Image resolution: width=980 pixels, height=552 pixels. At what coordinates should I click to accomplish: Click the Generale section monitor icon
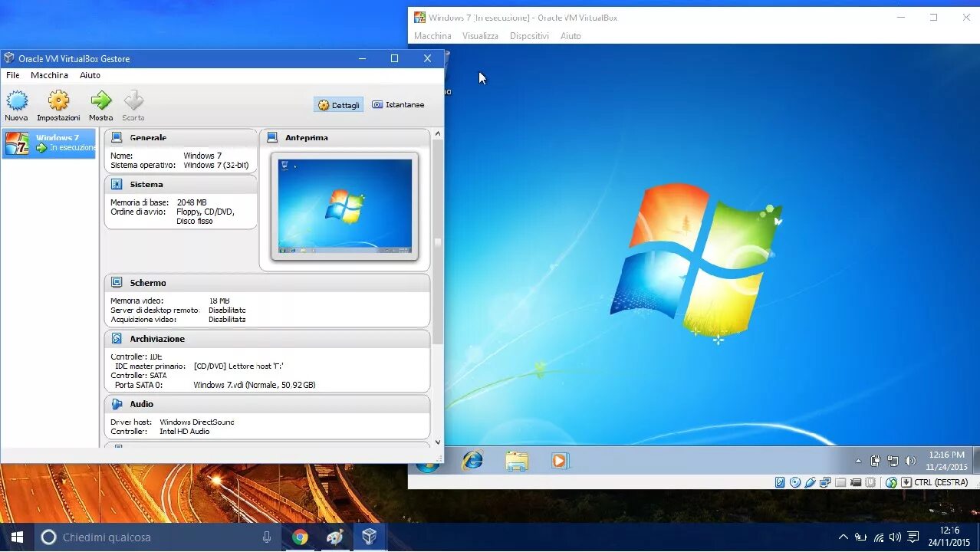click(117, 137)
